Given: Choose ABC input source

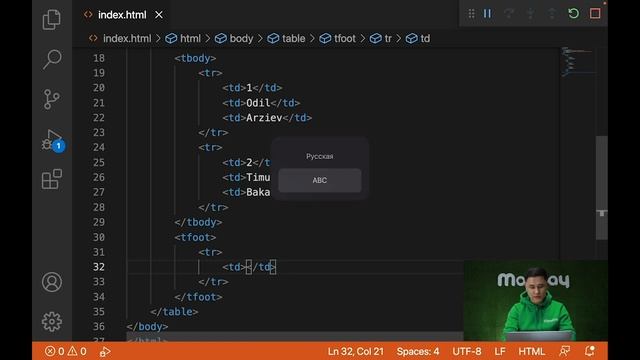Looking at the screenshot, I should [320, 180].
